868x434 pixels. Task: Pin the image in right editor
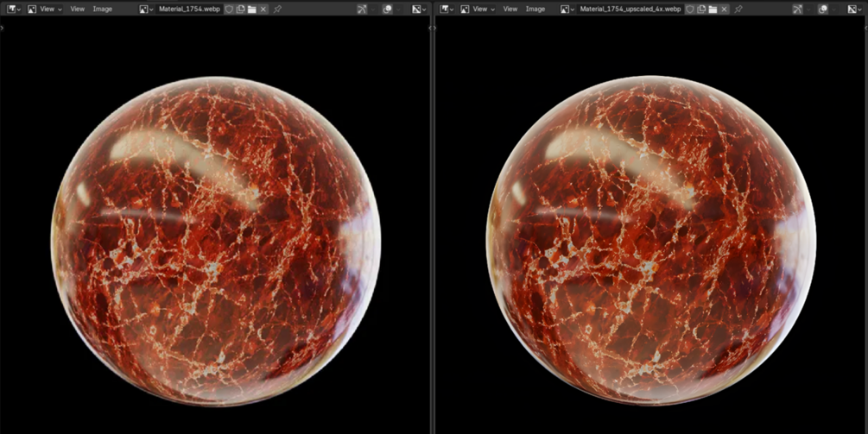(x=738, y=9)
